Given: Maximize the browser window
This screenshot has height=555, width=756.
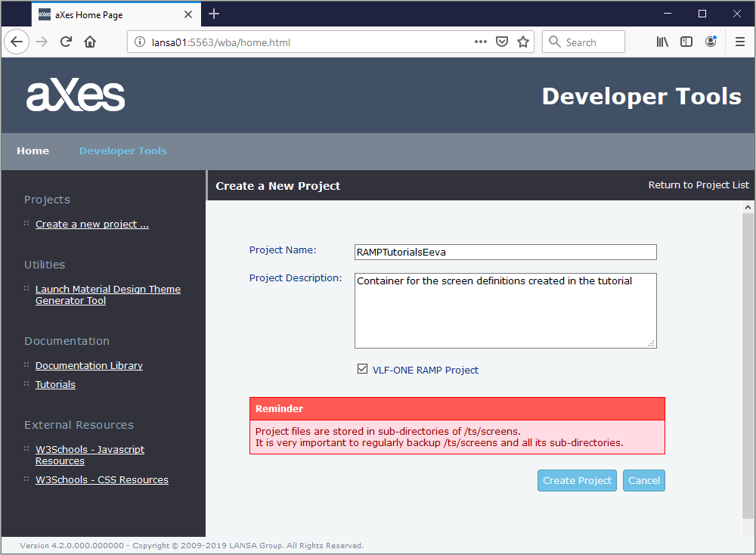Looking at the screenshot, I should (x=702, y=14).
